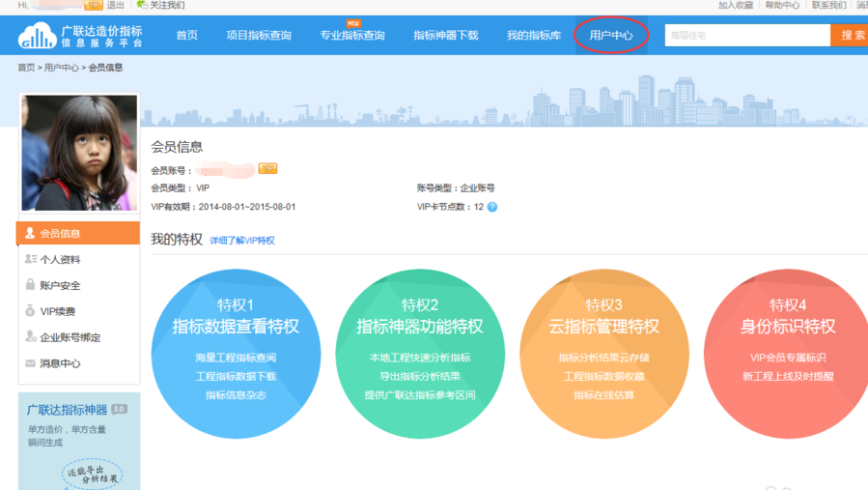Click the VIP icon in the top bar
The width and height of the screenshot is (868, 490).
click(94, 5)
